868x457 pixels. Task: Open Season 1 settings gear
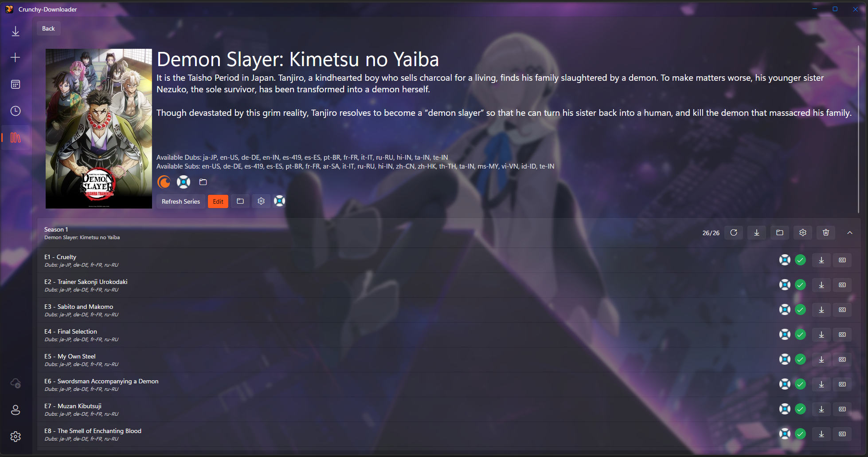[x=803, y=232]
